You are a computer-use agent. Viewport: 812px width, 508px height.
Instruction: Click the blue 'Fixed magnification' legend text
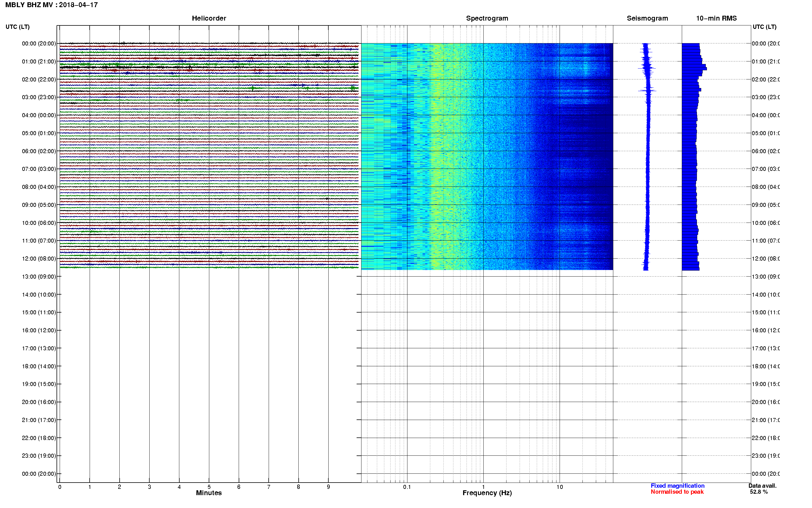click(678, 486)
